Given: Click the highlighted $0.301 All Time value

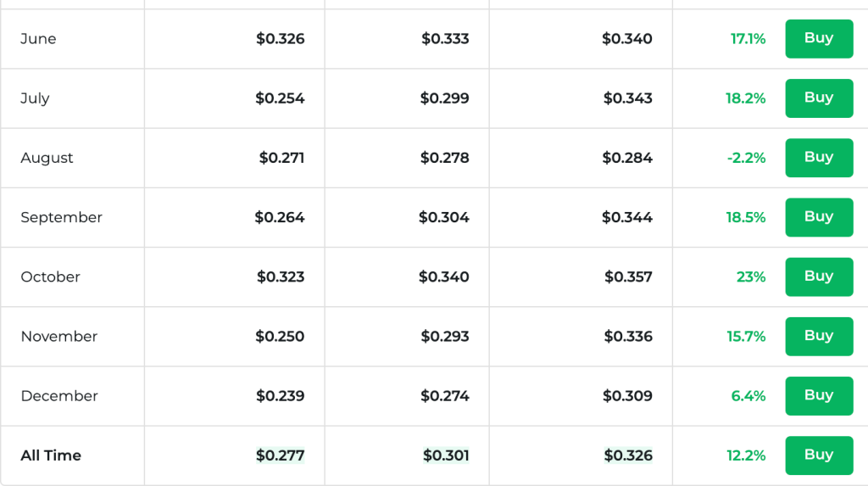Looking at the screenshot, I should pos(446,455).
